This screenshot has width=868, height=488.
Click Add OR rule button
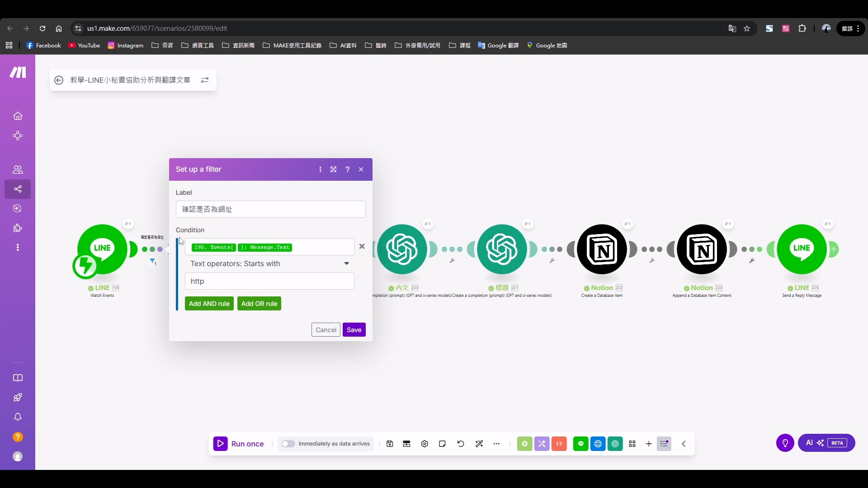pos(259,304)
